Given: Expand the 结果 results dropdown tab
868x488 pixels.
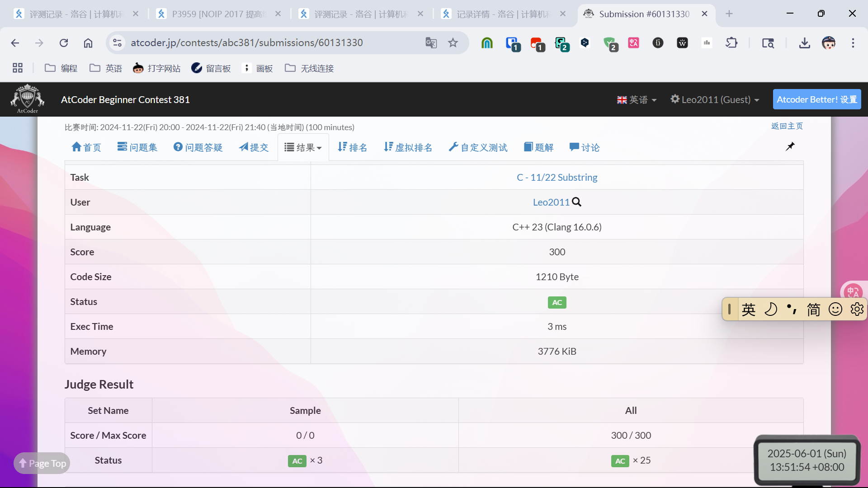Looking at the screenshot, I should coord(303,147).
